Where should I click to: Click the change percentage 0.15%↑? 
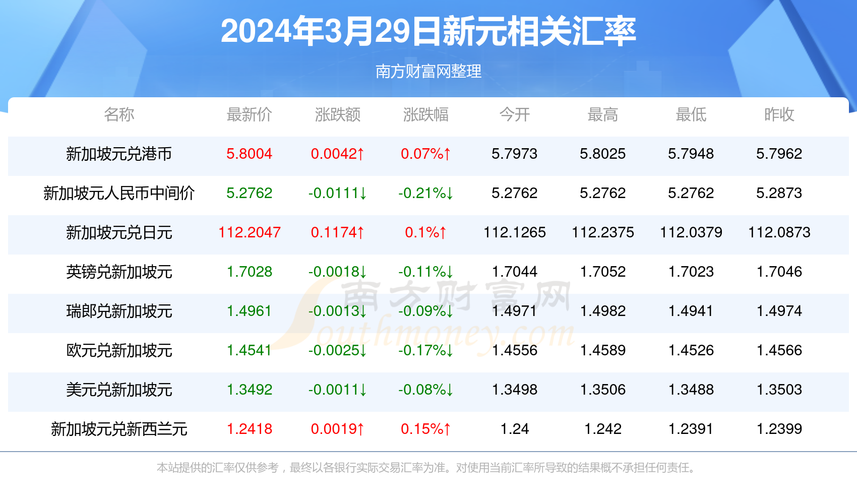click(x=426, y=429)
